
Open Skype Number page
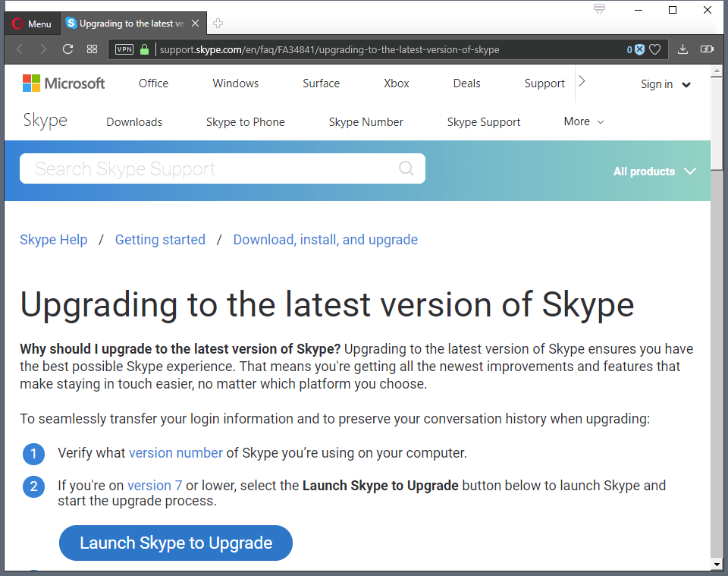coord(366,122)
